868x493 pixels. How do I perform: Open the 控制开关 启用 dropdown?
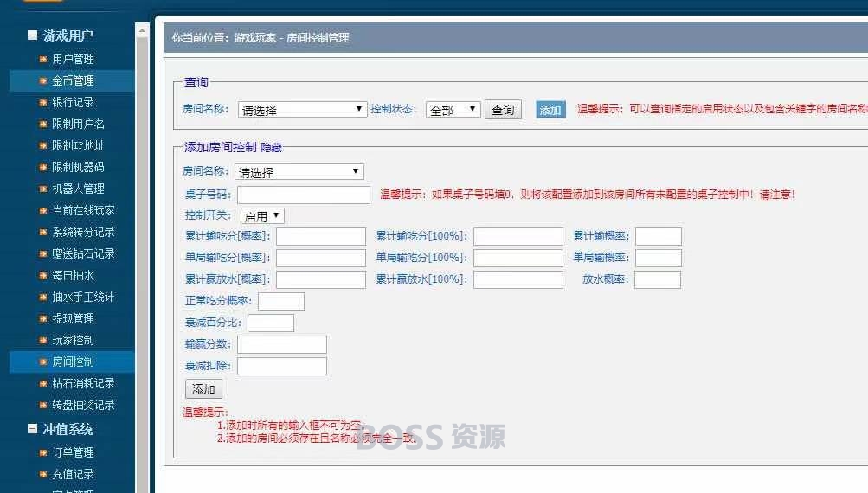click(262, 215)
